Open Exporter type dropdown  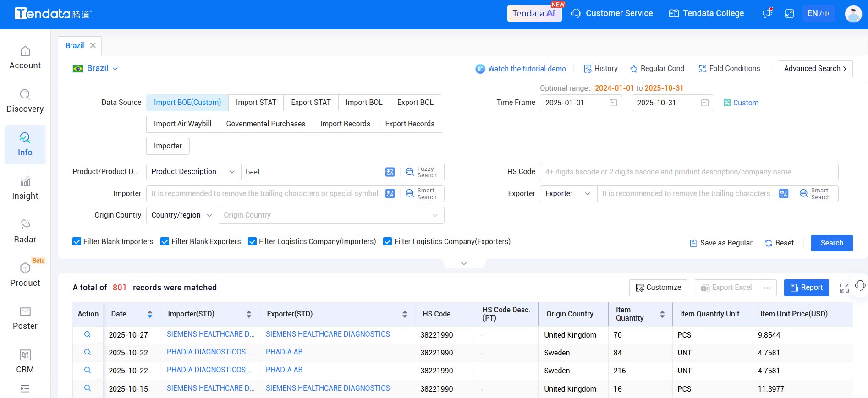click(x=568, y=193)
